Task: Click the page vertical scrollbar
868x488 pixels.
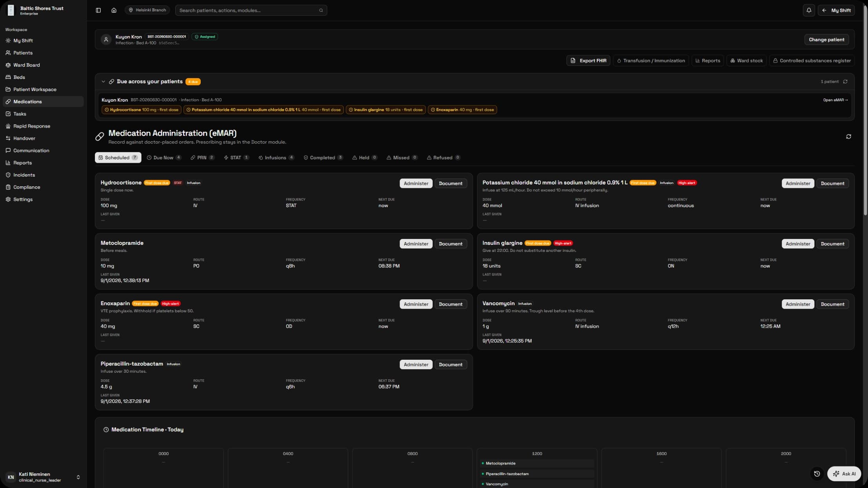Action: (x=865, y=110)
